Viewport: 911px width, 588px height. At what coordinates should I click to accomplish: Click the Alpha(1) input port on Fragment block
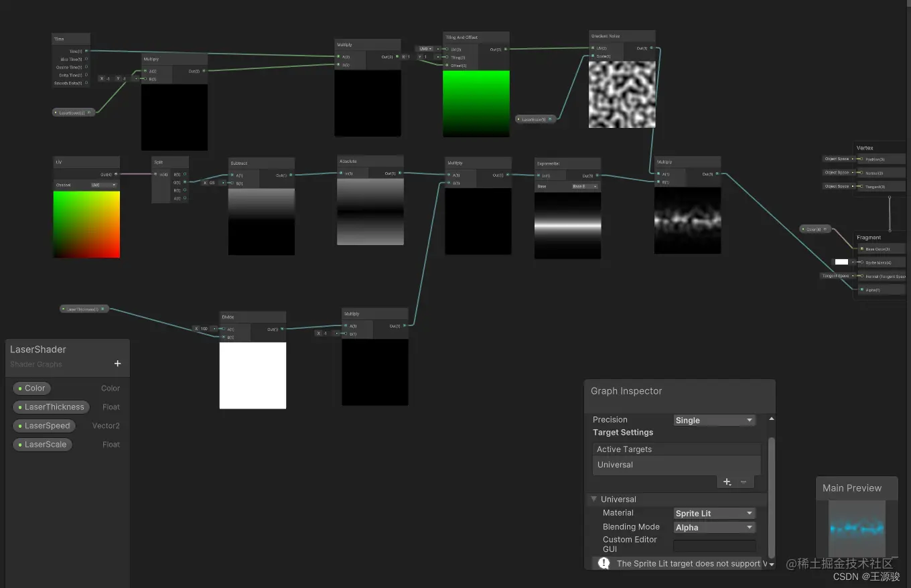coord(862,289)
